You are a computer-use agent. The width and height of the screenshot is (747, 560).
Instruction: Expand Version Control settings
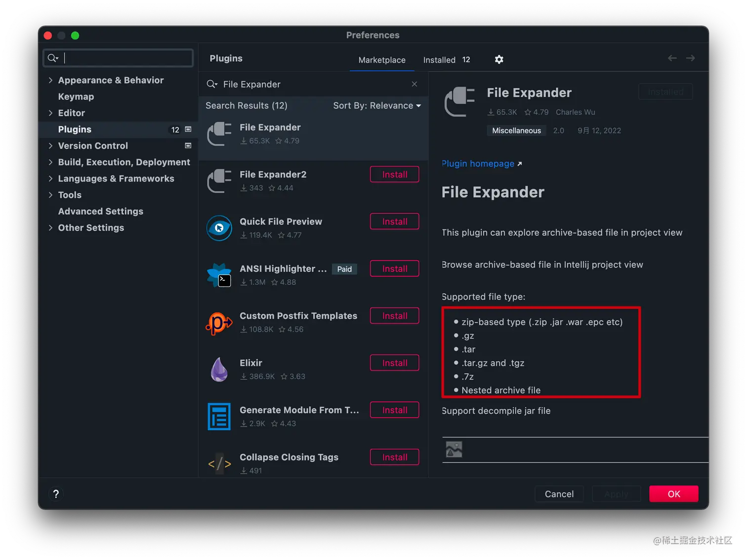[50, 145]
